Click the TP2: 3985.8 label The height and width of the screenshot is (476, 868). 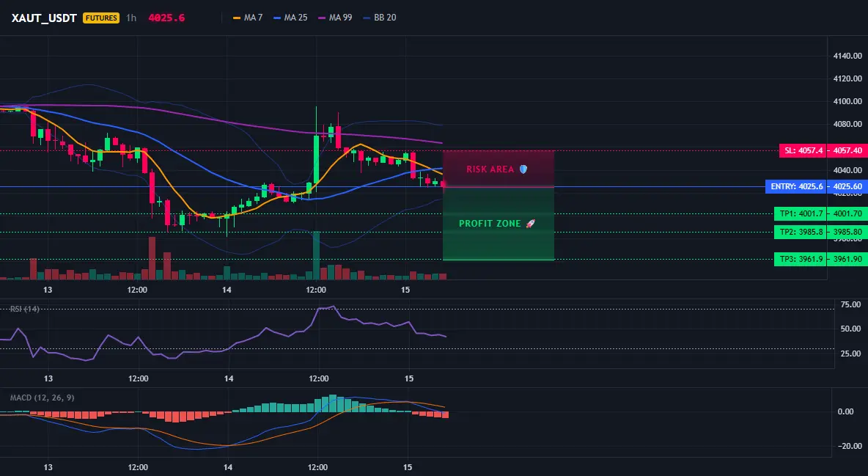coord(801,232)
